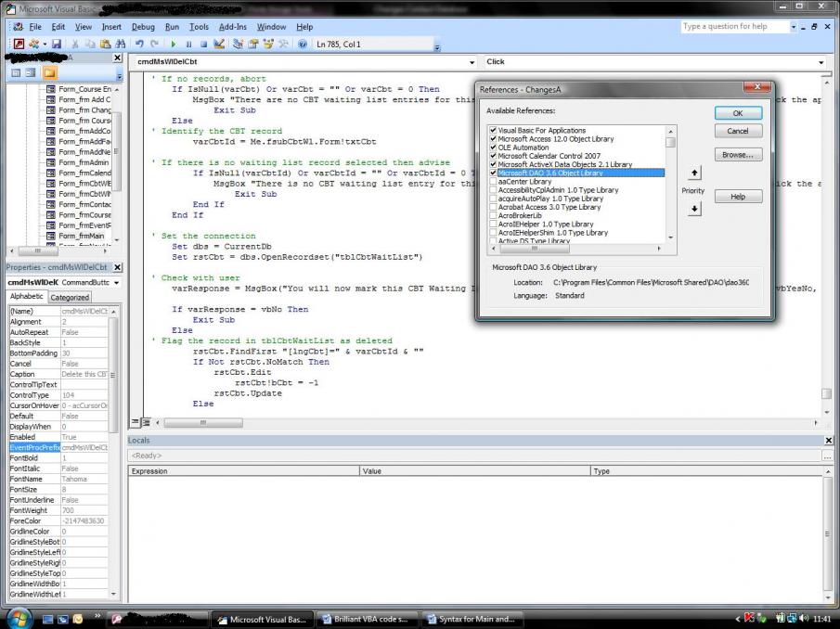Image resolution: width=840 pixels, height=629 pixels.
Task: Uncheck Microsoft ActiveX Data Objects 2.1 Library
Action: [493, 164]
